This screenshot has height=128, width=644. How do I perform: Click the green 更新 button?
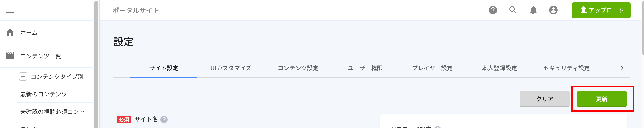pyautogui.click(x=601, y=99)
